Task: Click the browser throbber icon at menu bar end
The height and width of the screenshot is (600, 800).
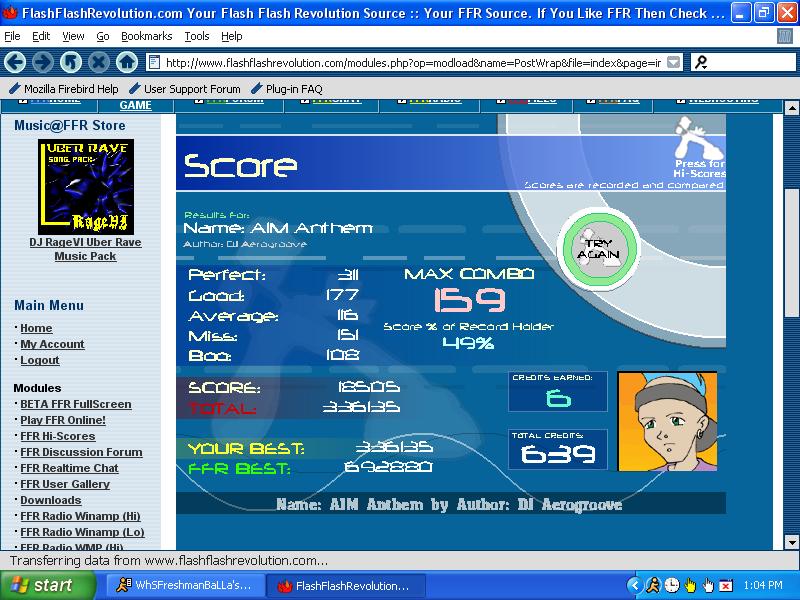Action: (784, 36)
